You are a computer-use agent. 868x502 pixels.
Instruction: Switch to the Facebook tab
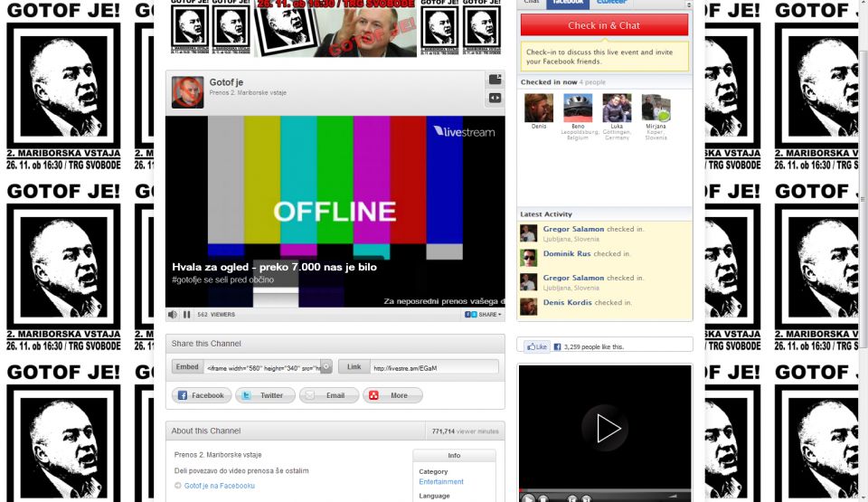click(x=568, y=3)
